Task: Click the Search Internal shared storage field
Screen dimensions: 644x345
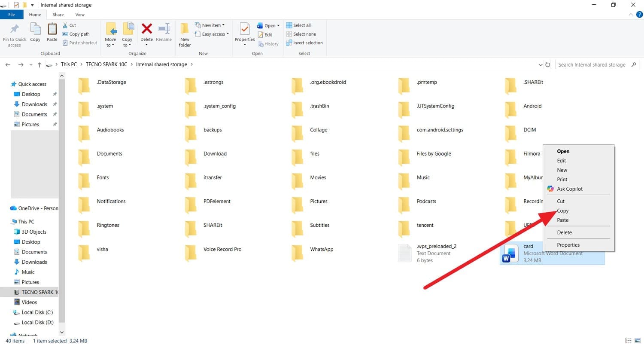Action: (597, 65)
